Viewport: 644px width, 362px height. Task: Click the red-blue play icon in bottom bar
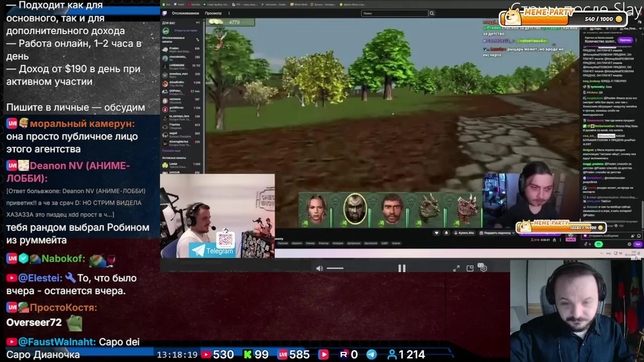point(324,354)
